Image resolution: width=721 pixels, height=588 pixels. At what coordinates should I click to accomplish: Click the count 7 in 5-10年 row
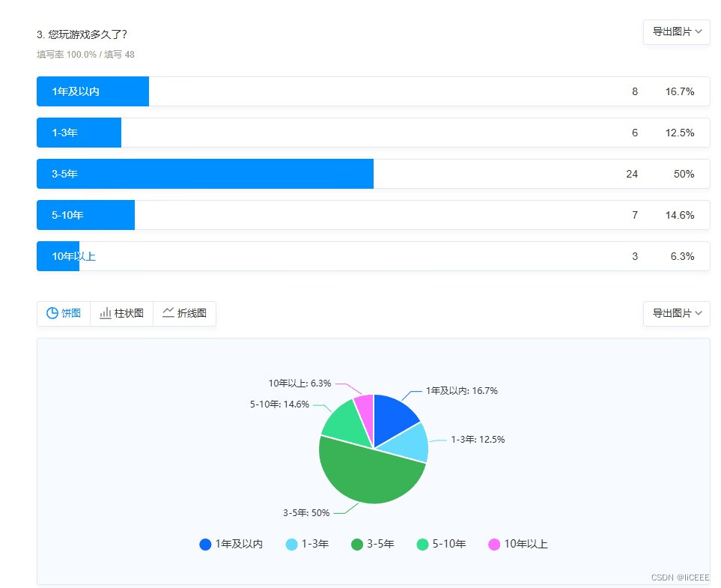pos(635,215)
